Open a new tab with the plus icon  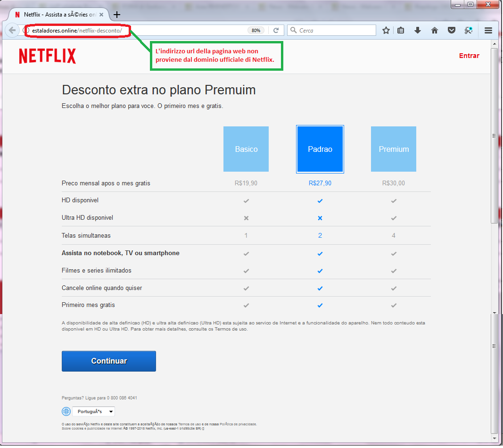117,15
